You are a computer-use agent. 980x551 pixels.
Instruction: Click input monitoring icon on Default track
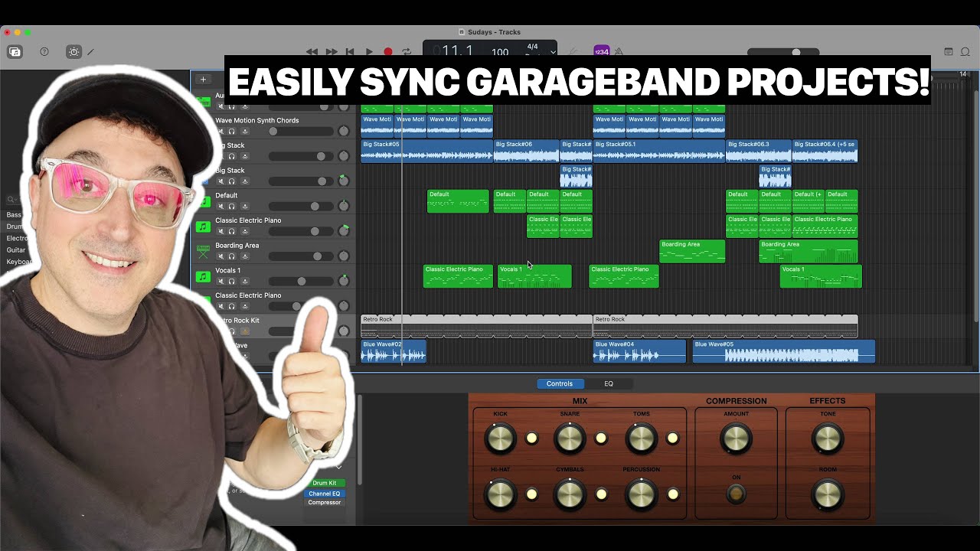click(244, 207)
